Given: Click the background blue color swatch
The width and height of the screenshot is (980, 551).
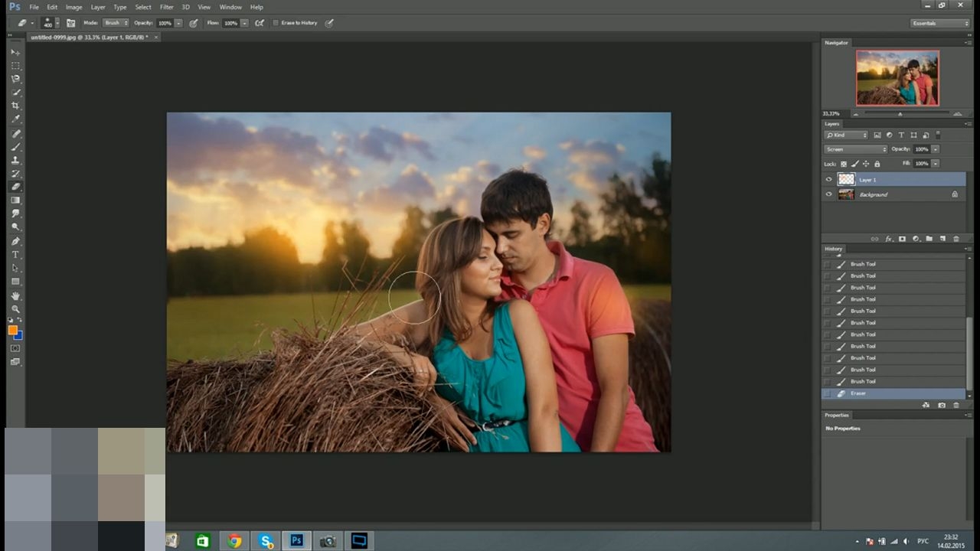Looking at the screenshot, I should click(x=18, y=335).
